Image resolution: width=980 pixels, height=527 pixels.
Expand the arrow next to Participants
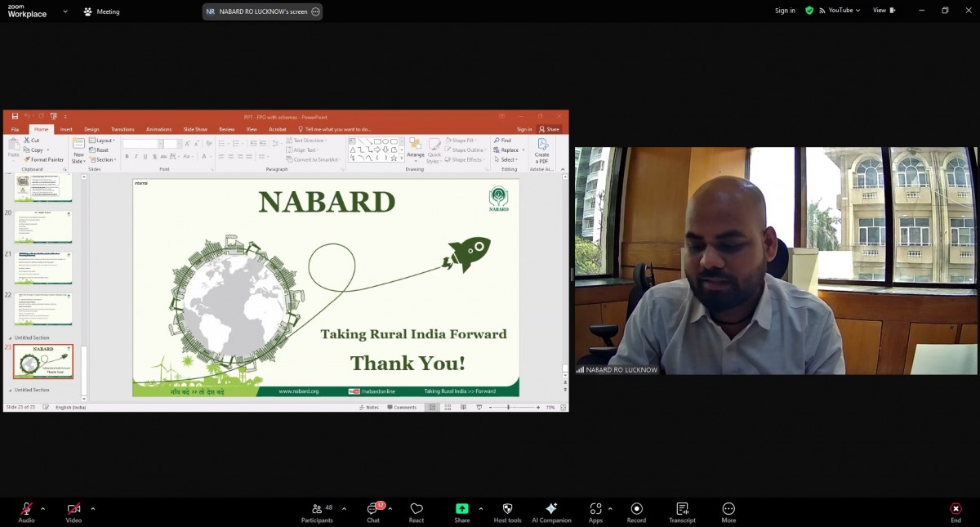pos(344,508)
